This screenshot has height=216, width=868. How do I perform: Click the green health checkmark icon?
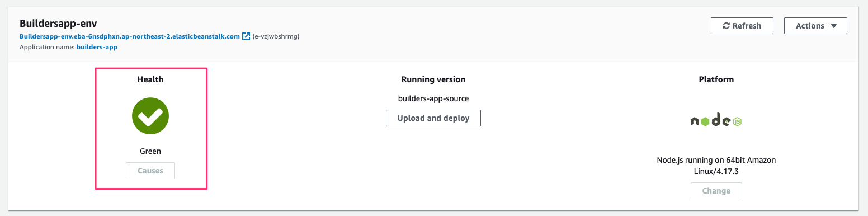(150, 116)
